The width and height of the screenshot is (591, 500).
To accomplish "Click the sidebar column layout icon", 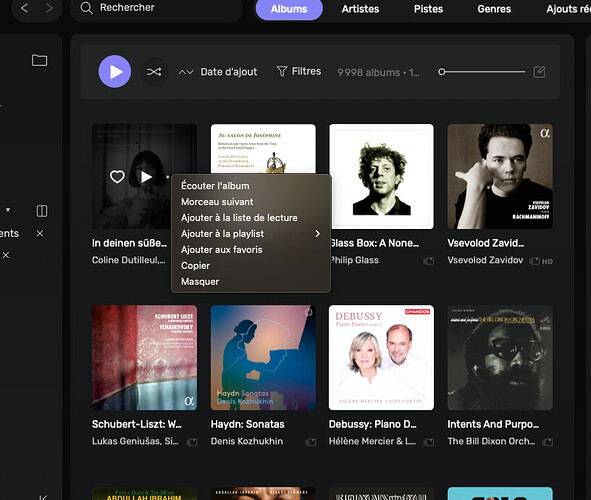I will (42, 211).
